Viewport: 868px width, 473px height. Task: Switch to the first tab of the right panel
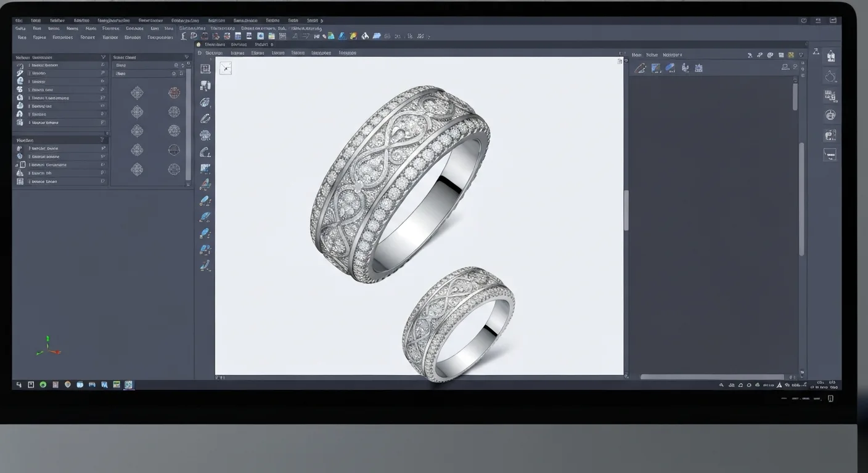coord(637,55)
